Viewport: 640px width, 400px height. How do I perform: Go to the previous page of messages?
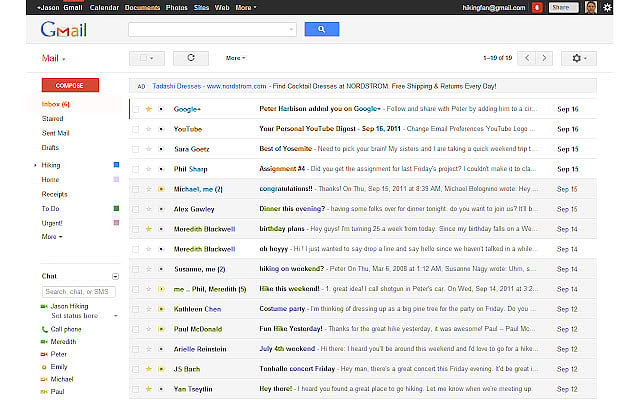527,58
